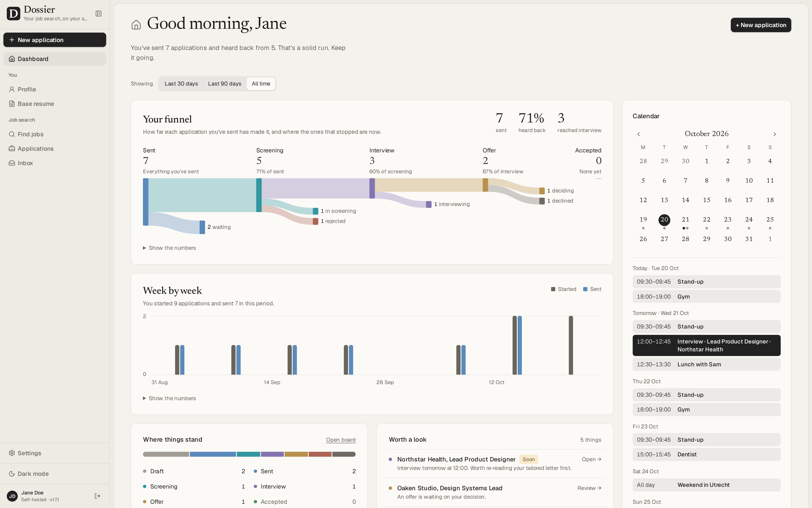Click the Dossier D logo
812x508 pixels.
coord(14,14)
